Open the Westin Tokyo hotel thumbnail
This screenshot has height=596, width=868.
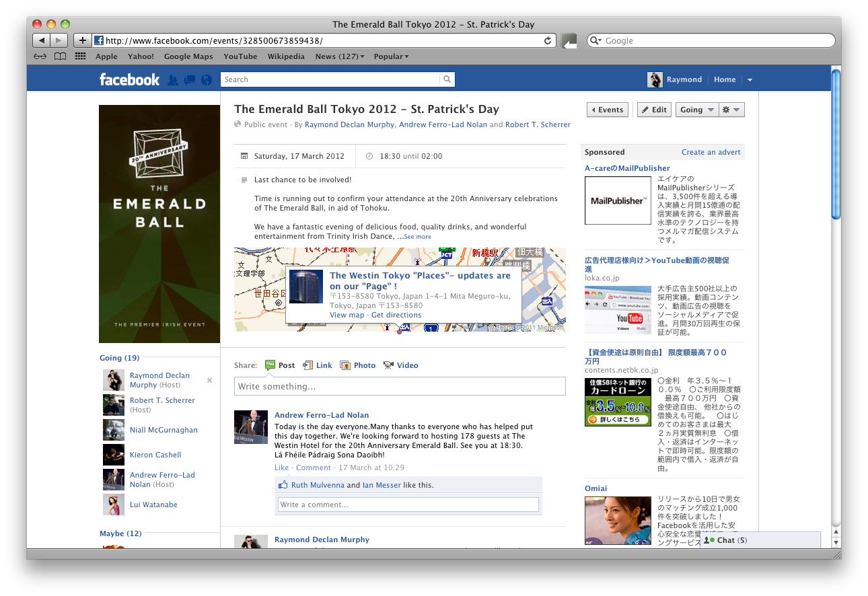click(x=306, y=287)
